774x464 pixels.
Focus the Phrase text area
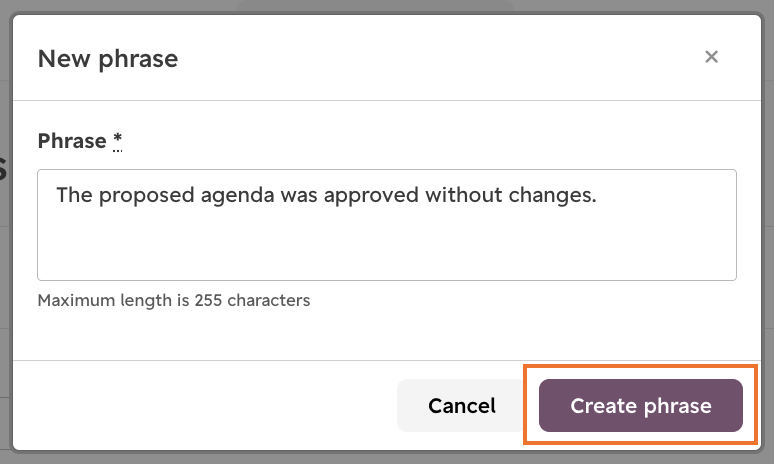(x=387, y=225)
